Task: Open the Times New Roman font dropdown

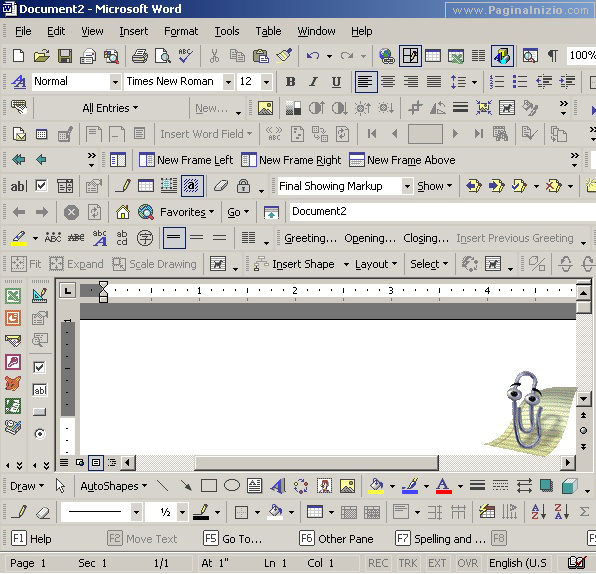Action: pos(228,82)
